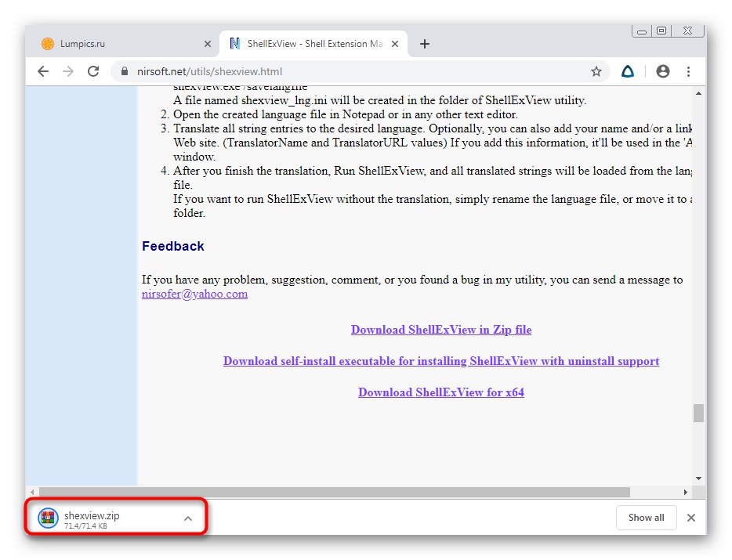Open the Chrome three-dot menu
Image resolution: width=732 pixels, height=560 pixels.
point(689,71)
